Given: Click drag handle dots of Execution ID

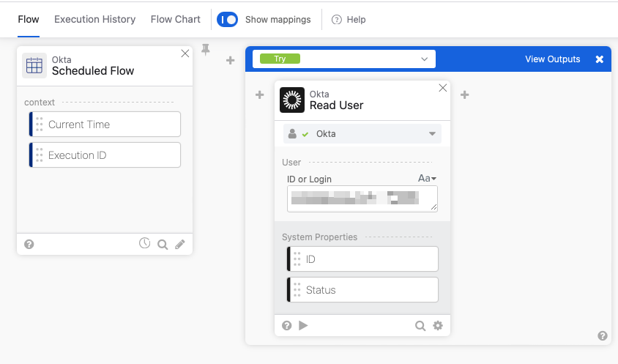Looking at the screenshot, I should 40,155.
